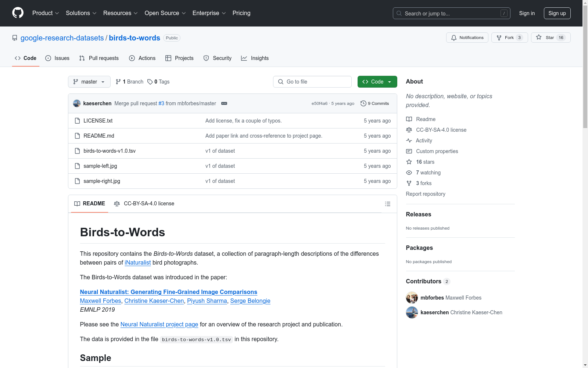Open pull request #3 link
Screen dimensions: 588x368
coord(161,103)
